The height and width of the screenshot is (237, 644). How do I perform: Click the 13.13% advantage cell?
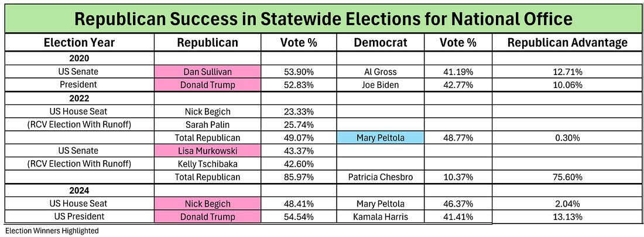[567, 216]
